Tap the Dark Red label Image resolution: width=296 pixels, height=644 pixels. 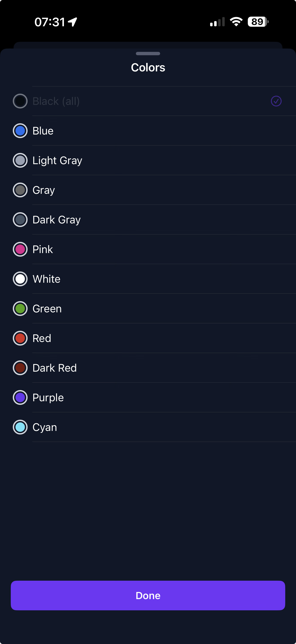click(55, 368)
